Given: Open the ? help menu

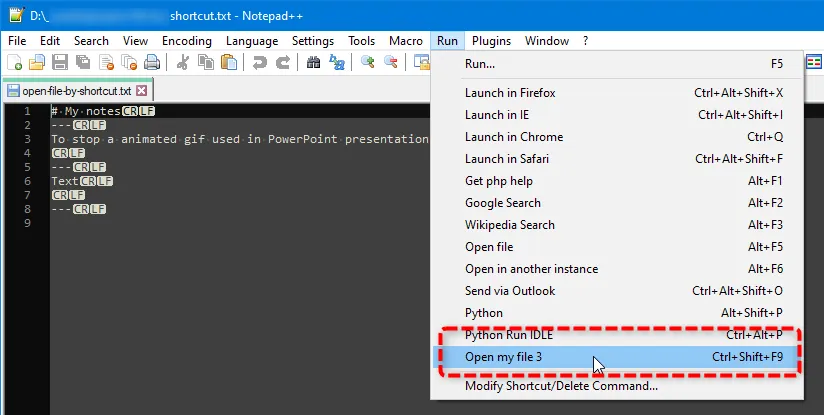Looking at the screenshot, I should (x=585, y=41).
